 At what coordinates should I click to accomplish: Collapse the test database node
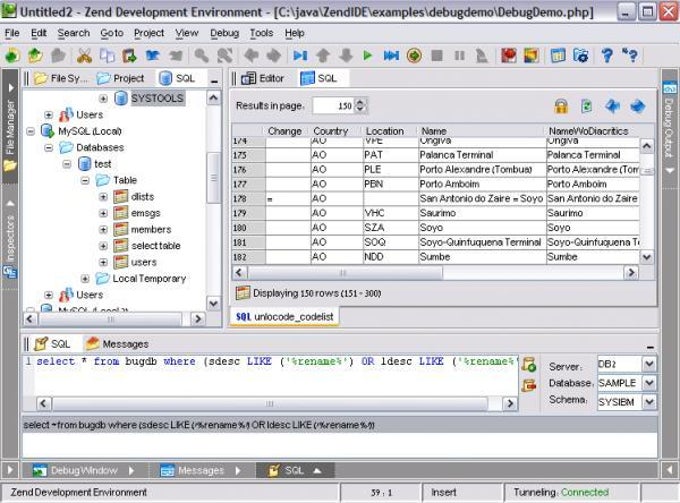point(67,164)
